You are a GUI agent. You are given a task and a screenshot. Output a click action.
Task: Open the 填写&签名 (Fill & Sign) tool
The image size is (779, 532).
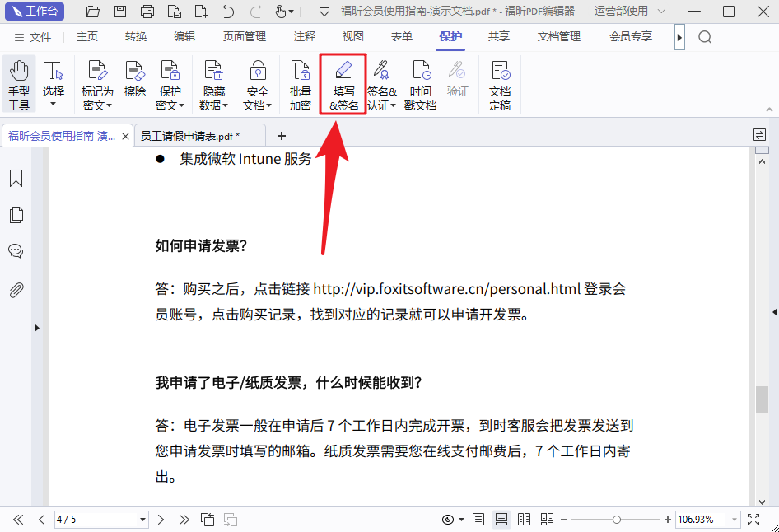tap(343, 86)
